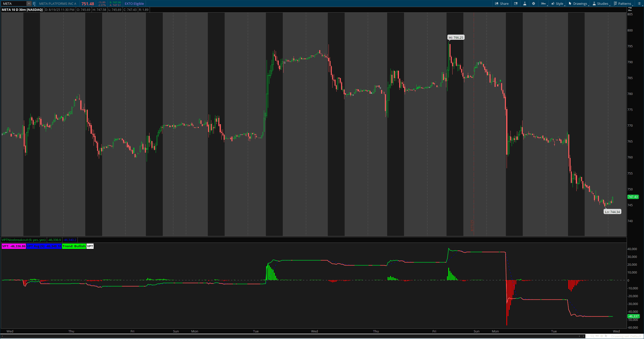Expand the META symbol dropdown arrow
The height and width of the screenshot is (339, 644).
(x=29, y=4)
